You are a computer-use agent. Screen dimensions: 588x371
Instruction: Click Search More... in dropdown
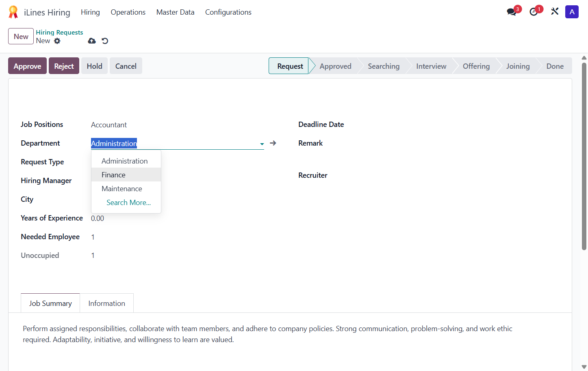point(128,203)
